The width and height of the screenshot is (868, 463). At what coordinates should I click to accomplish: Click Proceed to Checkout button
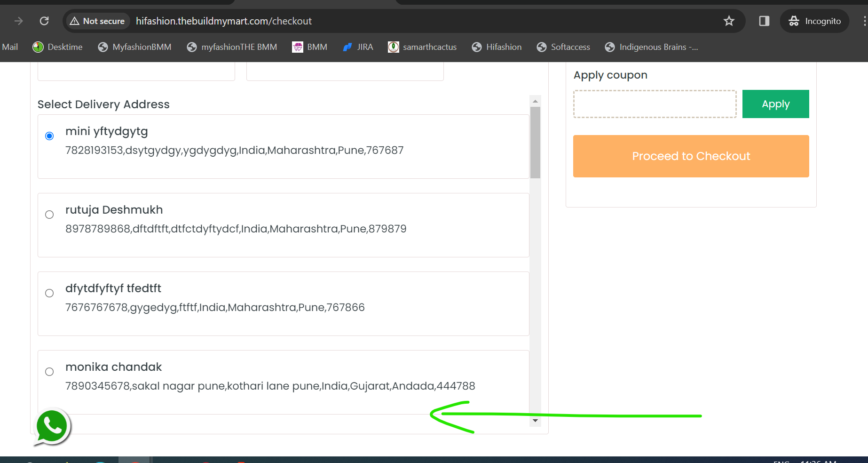coord(691,156)
